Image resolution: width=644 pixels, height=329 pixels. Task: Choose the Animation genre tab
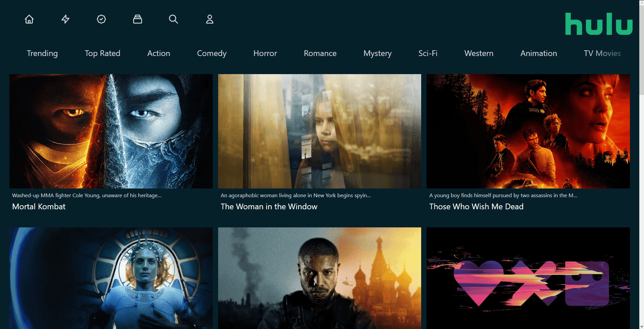[539, 53]
